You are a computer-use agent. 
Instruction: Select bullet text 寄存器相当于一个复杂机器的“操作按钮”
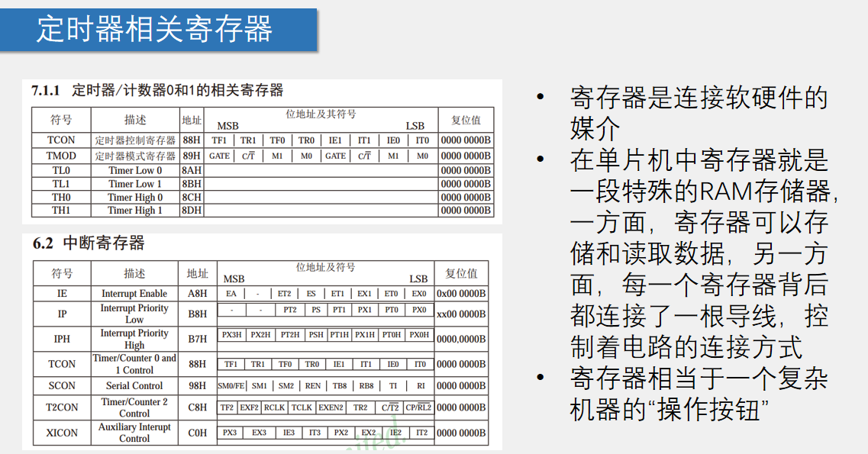[699, 394]
